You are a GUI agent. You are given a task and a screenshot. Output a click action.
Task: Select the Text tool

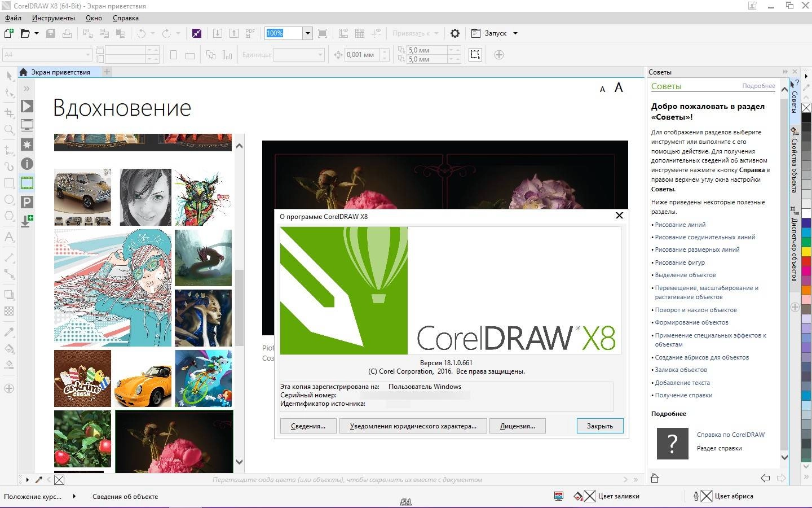click(x=8, y=237)
